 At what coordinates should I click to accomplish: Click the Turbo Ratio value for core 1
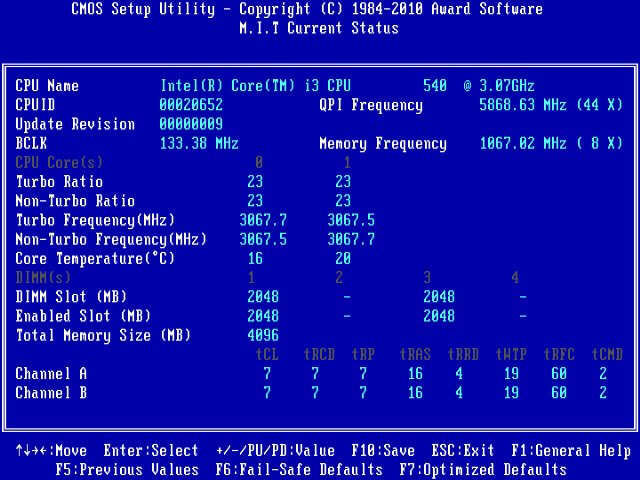pos(343,182)
